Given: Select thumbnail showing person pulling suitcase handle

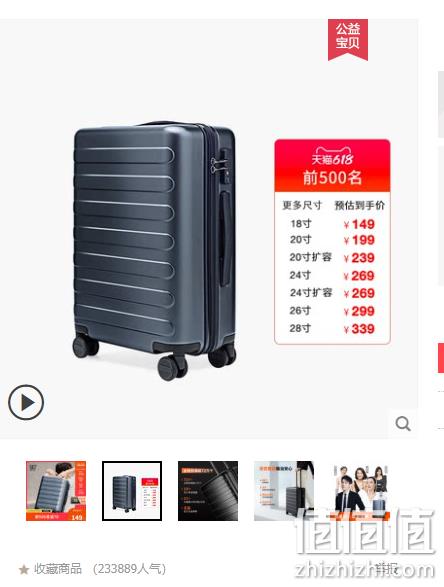Looking at the screenshot, I should tap(284, 491).
